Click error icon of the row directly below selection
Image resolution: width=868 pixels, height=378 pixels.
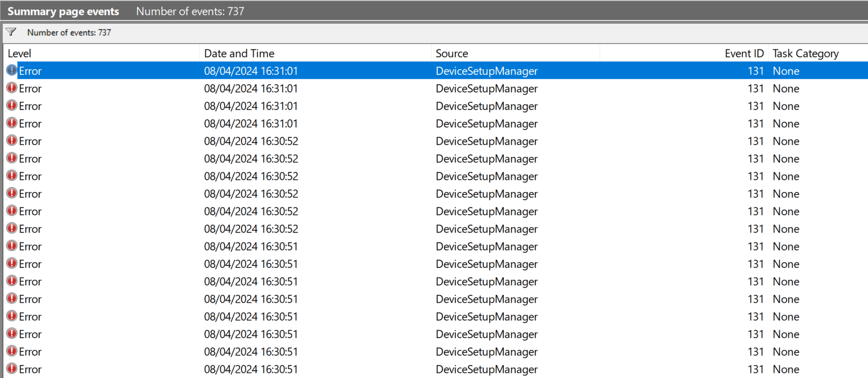coord(12,88)
